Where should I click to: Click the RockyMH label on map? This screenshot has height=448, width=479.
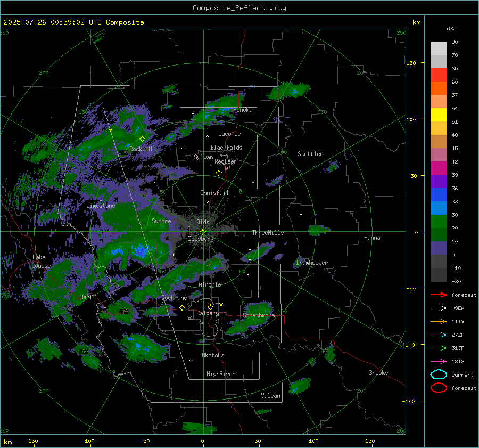[x=141, y=149]
